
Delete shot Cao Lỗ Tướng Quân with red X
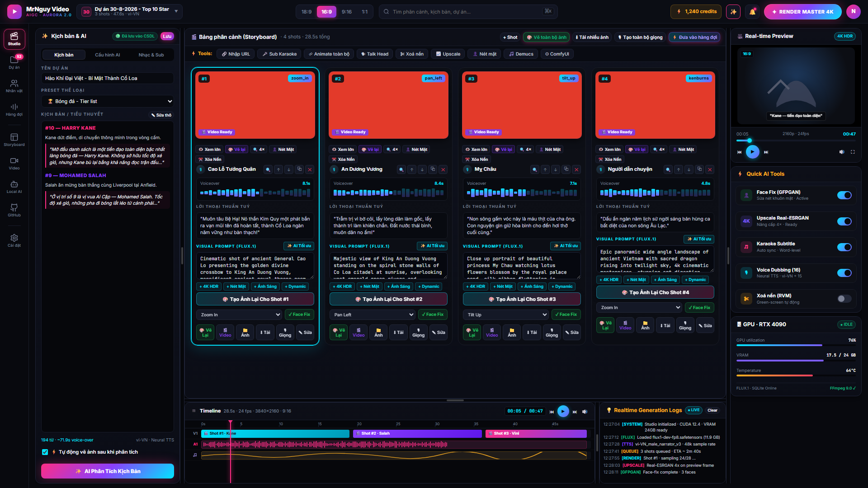point(310,169)
